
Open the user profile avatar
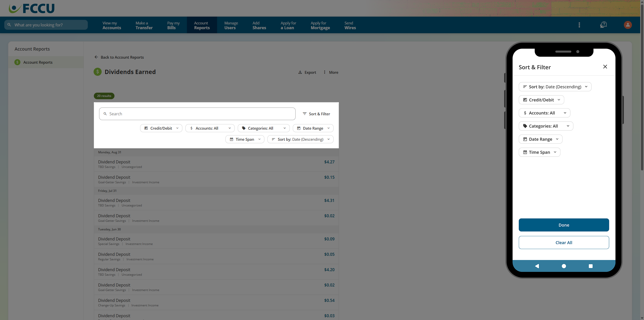(628, 25)
